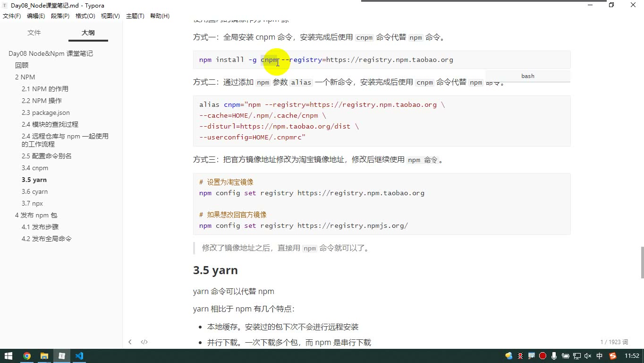Click the chat bubbles tray icon
This screenshot has width=644, height=363.
pos(508,356)
